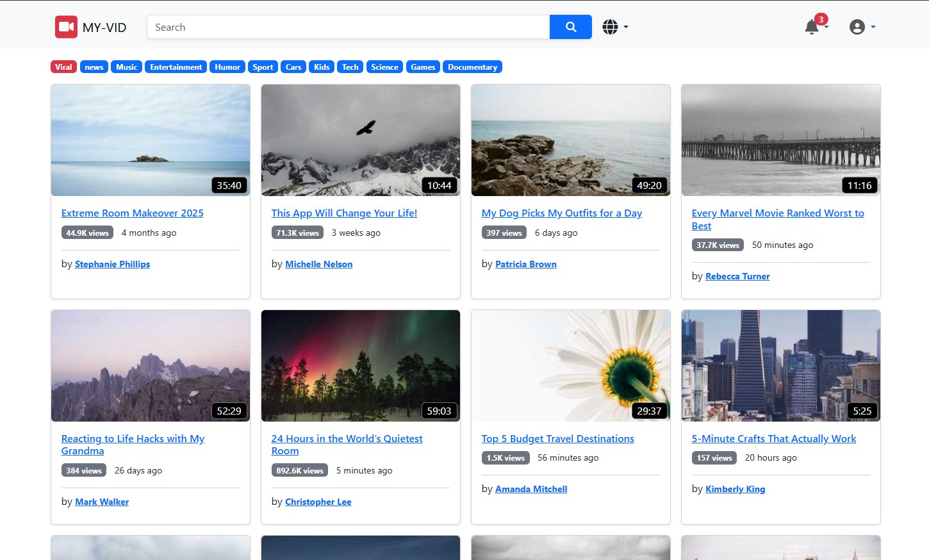Screen dimensions: 929x560
Task: Visit Michelle Nelson channel link
Action: 318,264
